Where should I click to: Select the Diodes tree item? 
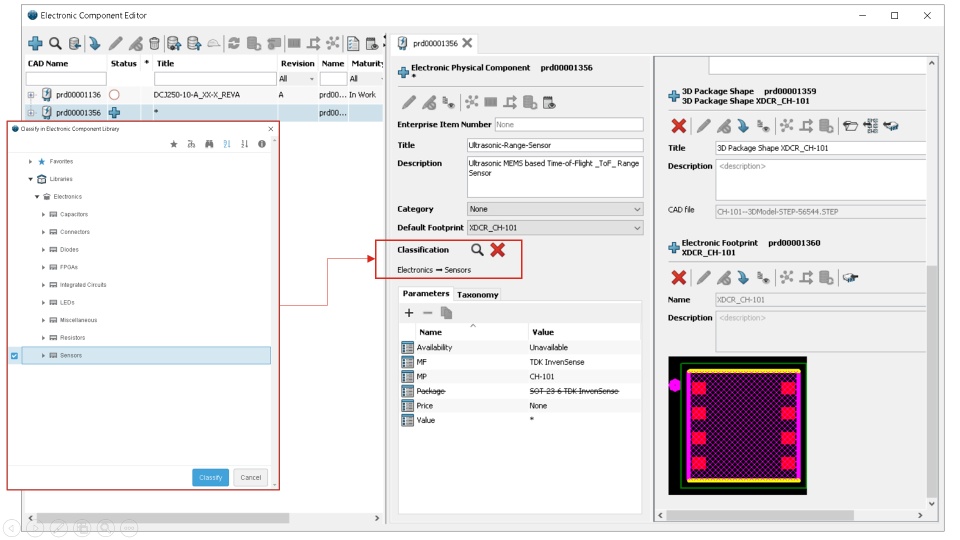pyautogui.click(x=69, y=250)
